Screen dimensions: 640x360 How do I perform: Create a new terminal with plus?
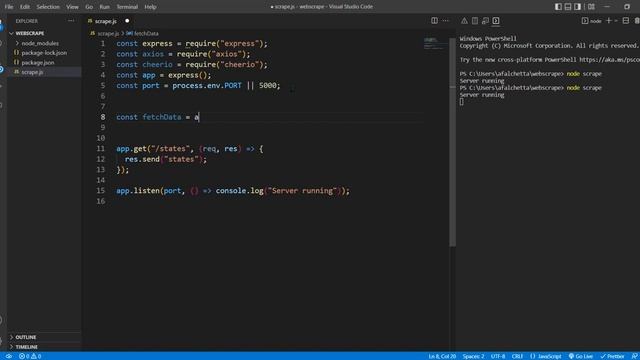click(609, 21)
